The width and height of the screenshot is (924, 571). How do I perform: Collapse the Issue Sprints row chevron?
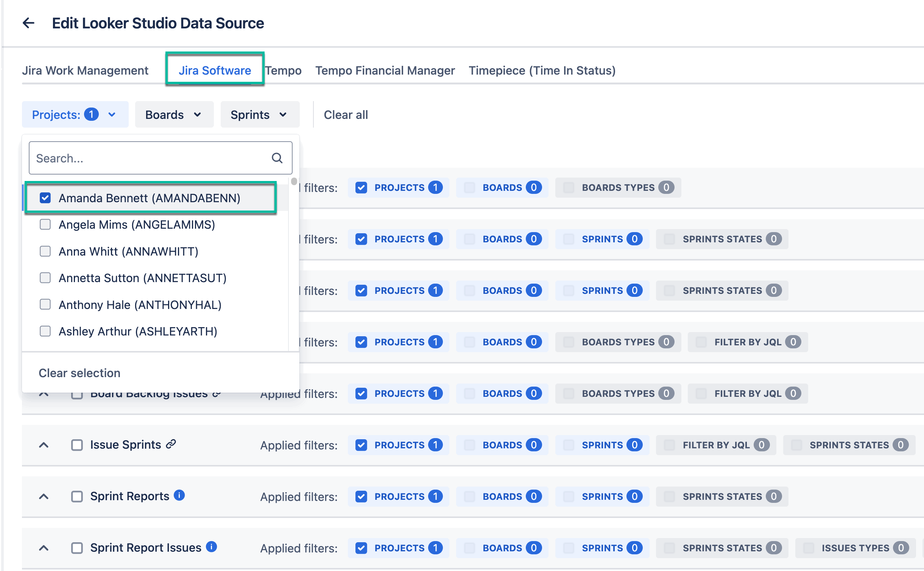click(x=44, y=445)
